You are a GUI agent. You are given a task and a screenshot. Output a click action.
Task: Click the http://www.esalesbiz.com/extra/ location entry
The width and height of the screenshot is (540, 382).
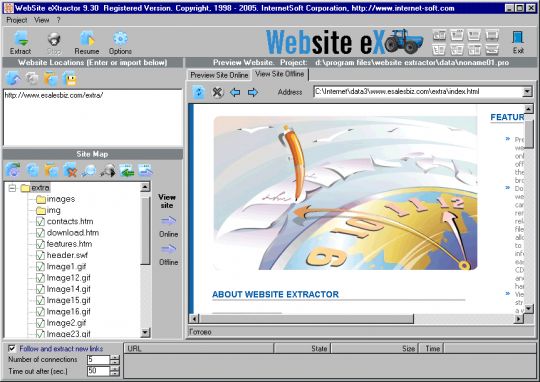click(54, 95)
